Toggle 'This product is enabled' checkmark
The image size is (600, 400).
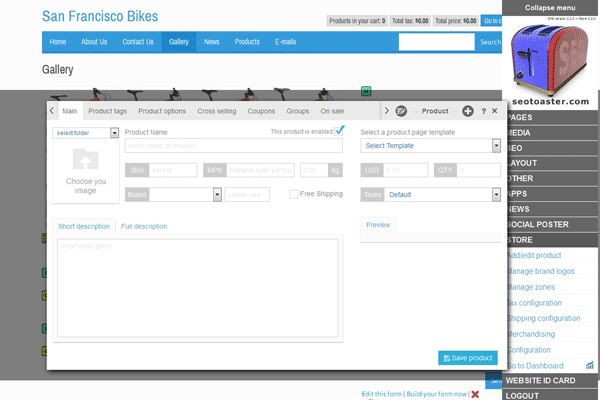[340, 130]
